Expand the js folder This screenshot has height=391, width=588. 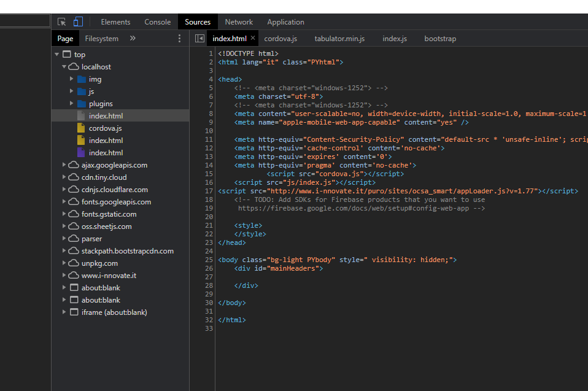coord(71,91)
